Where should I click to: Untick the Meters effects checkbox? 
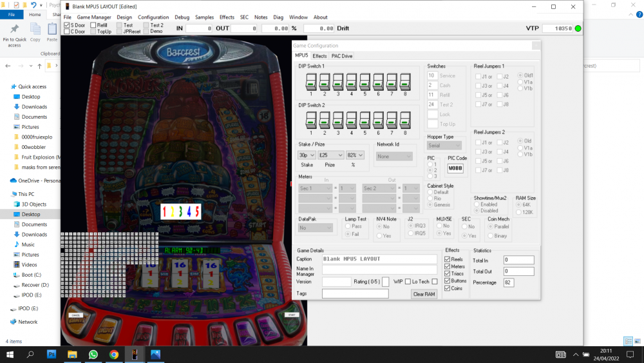(448, 266)
